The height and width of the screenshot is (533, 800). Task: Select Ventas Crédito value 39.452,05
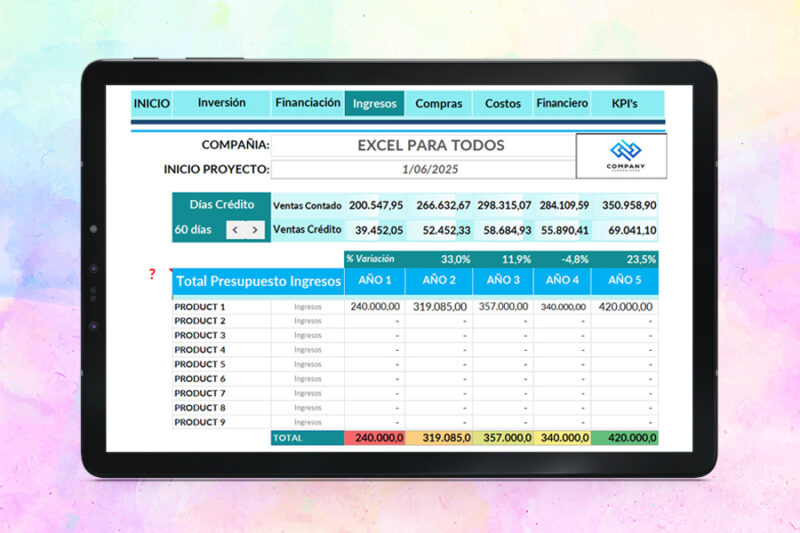tap(376, 230)
